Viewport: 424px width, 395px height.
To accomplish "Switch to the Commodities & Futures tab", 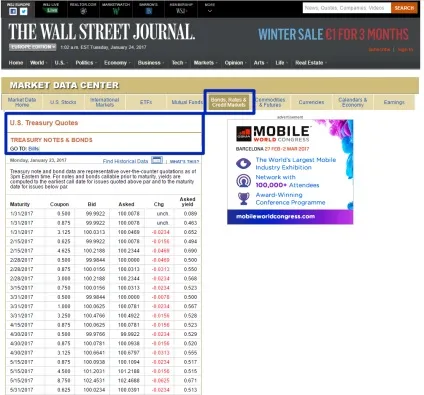I will pos(270,102).
